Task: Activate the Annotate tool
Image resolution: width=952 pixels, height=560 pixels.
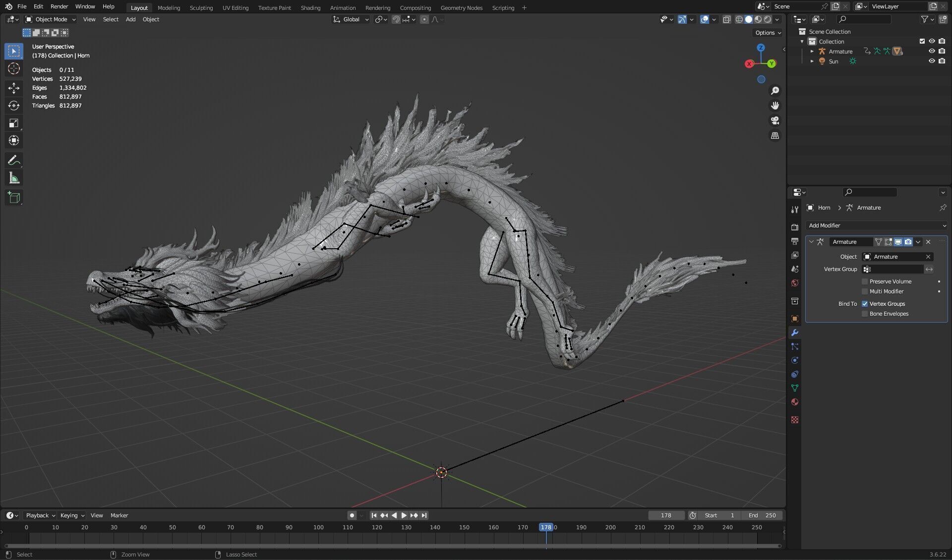Action: (14, 160)
